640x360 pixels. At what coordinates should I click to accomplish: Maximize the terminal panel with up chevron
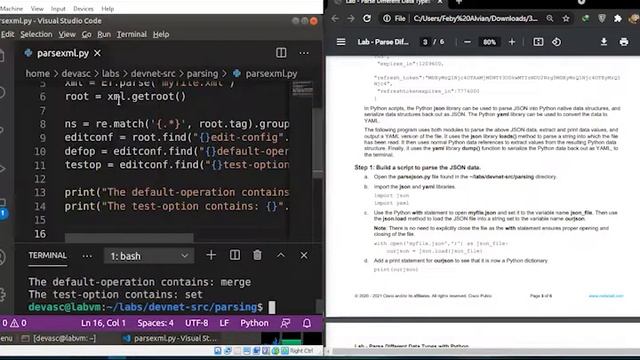[x=281, y=256]
